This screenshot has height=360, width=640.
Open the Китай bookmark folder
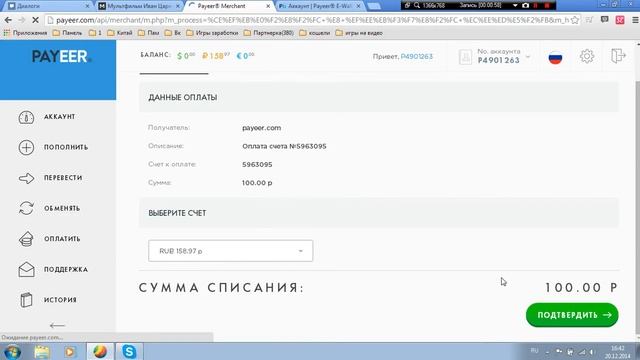(x=120, y=33)
